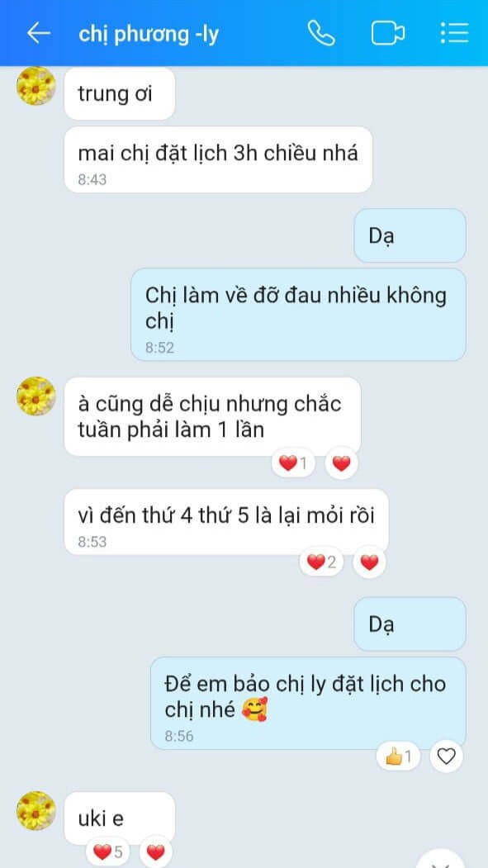Open the 2-hearts reaction count badge
This screenshot has height=868, width=488.
coord(321,562)
